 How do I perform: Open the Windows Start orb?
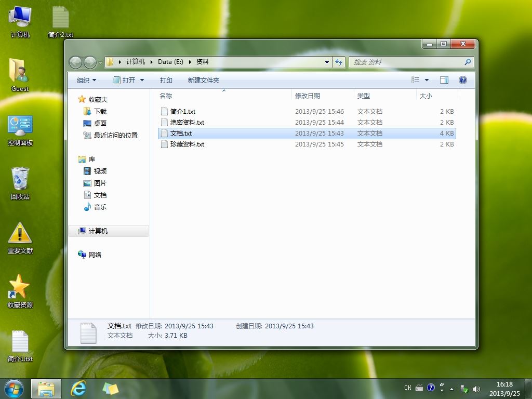14,389
